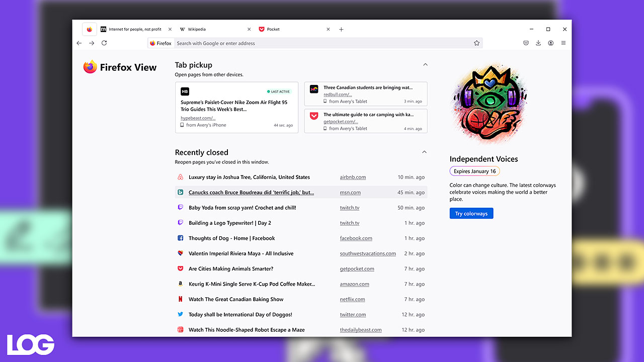Reopen Baby Yoda from scrap yarn stream

tap(242, 208)
